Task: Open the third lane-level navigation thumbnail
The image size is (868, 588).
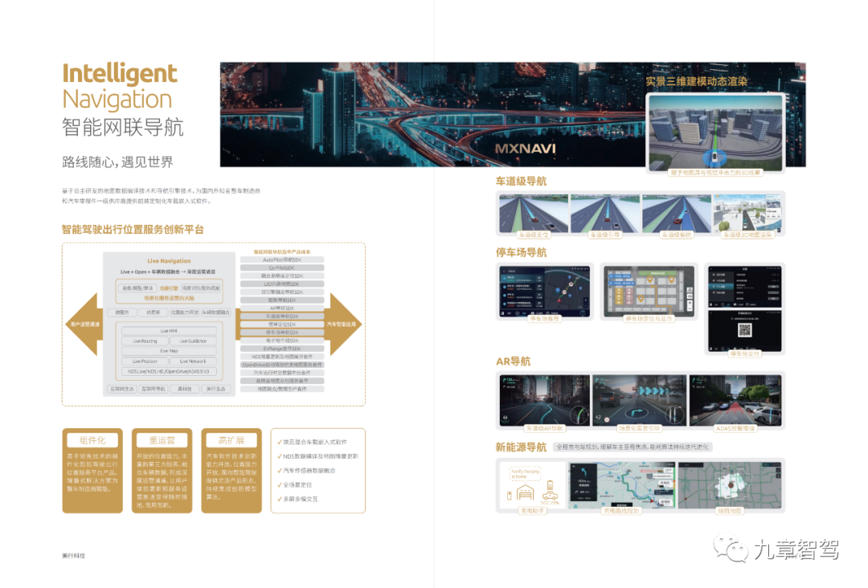Action: click(x=677, y=214)
